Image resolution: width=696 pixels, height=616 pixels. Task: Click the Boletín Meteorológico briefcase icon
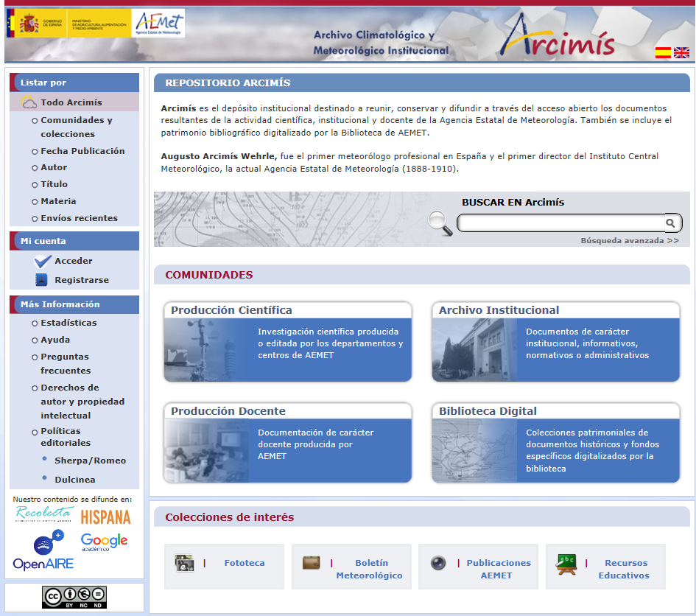(311, 563)
